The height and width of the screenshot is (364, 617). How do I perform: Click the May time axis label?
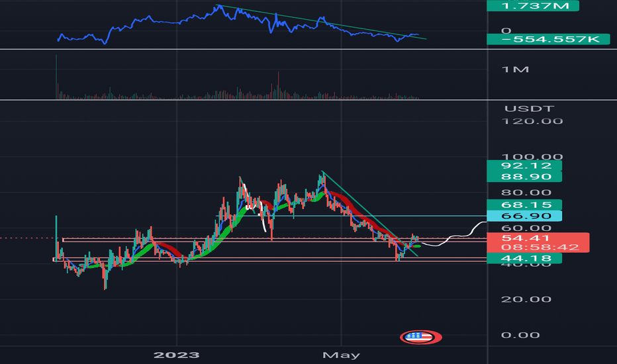point(341,355)
